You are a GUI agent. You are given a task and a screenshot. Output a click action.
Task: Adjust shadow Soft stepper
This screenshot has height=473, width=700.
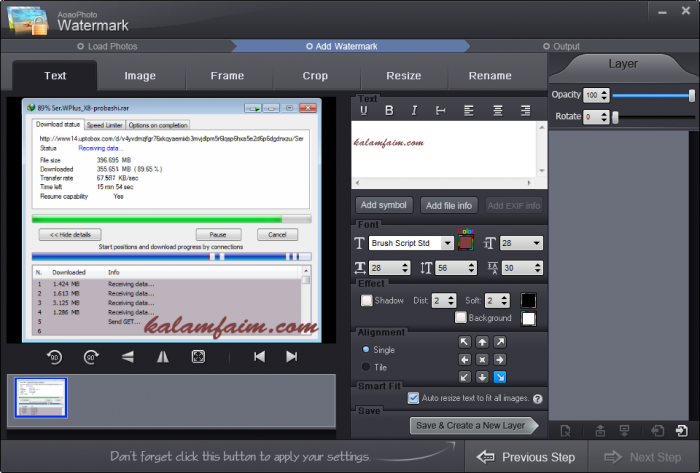(504, 301)
